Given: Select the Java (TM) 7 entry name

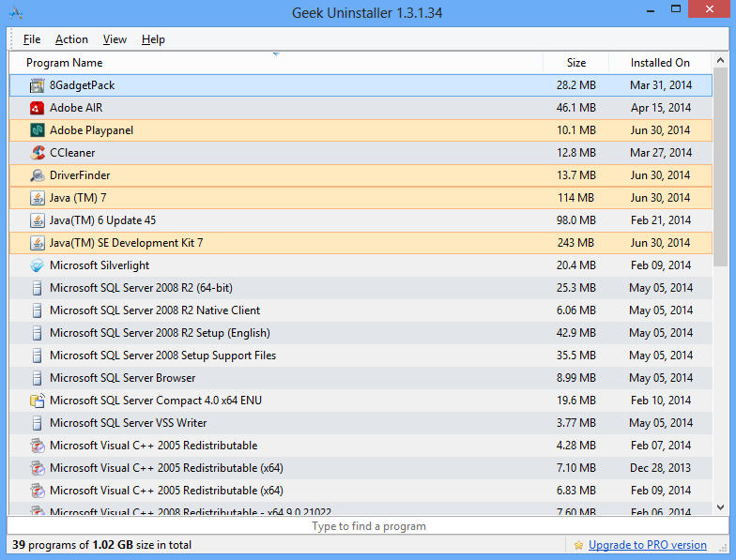Looking at the screenshot, I should click(78, 198).
